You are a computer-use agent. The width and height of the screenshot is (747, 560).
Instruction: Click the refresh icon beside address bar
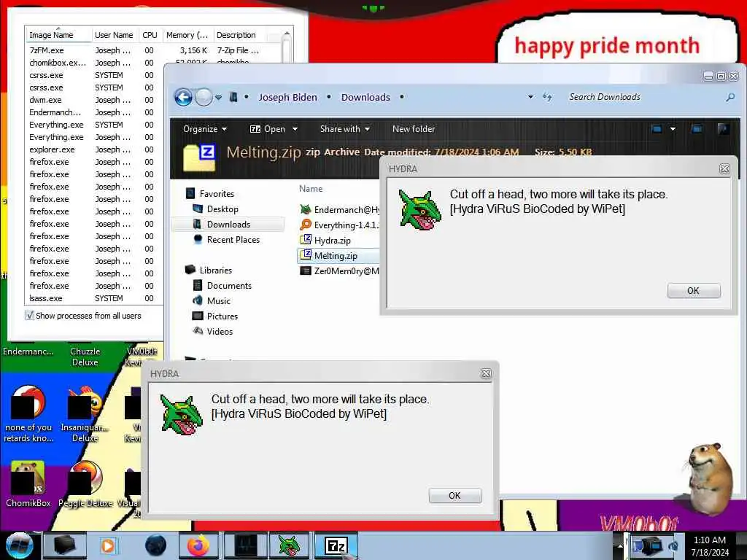[x=547, y=97]
